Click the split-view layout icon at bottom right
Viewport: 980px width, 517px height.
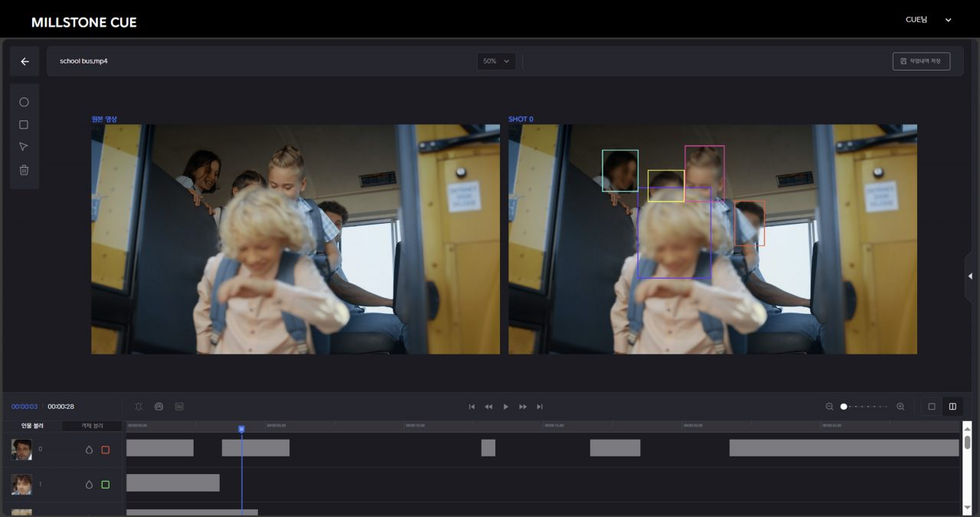pyautogui.click(x=952, y=406)
